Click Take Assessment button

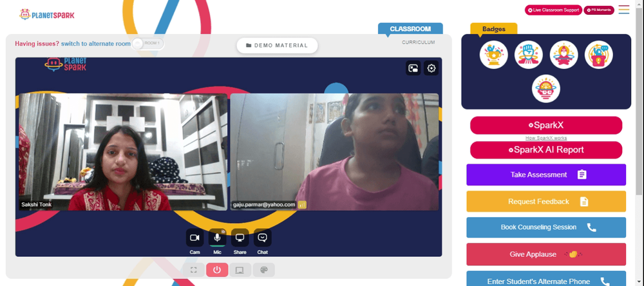pos(546,175)
